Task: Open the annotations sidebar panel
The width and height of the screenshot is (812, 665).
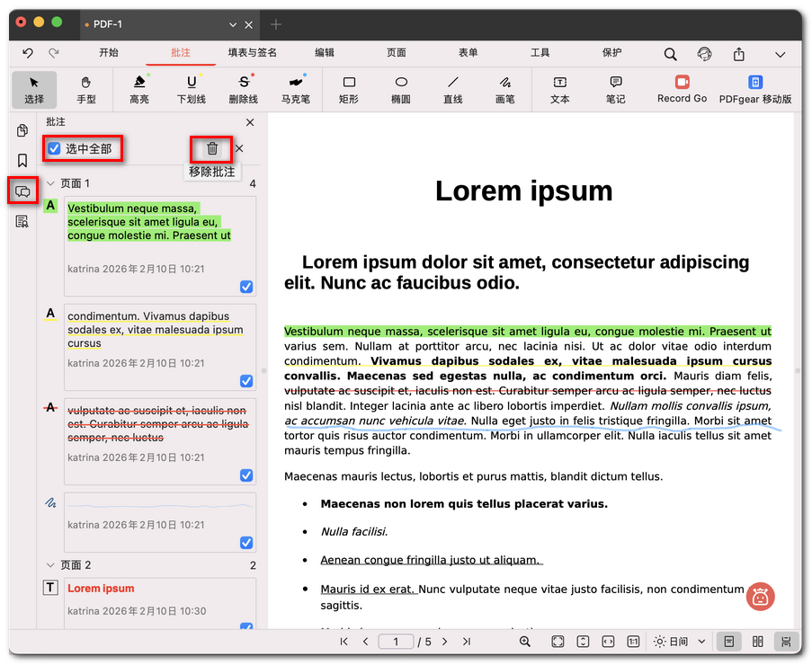Action: [x=22, y=191]
